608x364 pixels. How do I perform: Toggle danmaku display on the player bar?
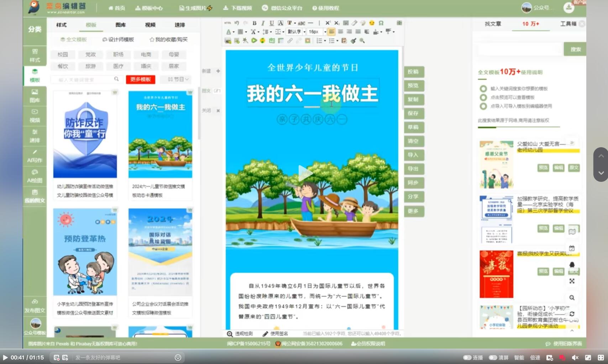[56, 358]
